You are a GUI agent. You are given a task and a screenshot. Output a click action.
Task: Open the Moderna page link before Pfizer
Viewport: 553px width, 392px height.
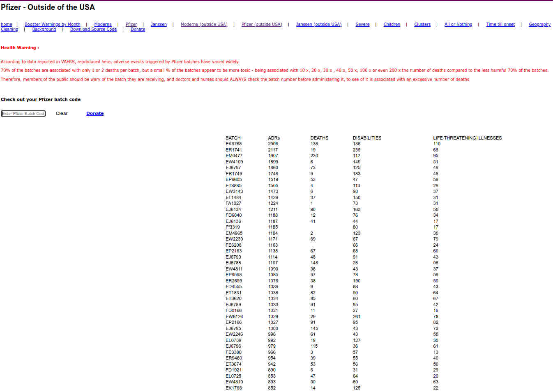(x=103, y=25)
